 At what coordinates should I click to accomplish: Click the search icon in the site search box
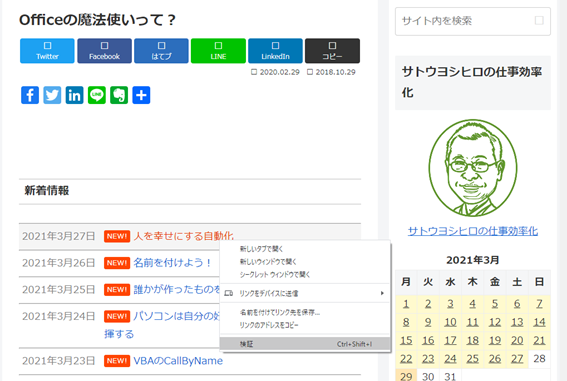[539, 21]
